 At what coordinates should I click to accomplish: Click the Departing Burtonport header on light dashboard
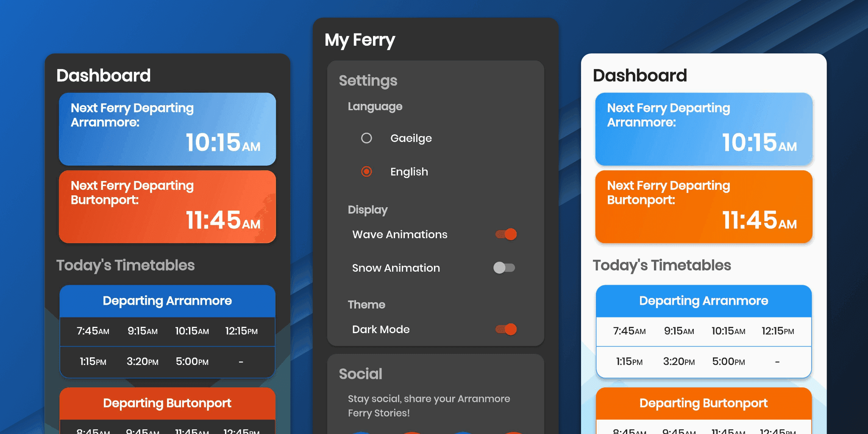(x=703, y=403)
